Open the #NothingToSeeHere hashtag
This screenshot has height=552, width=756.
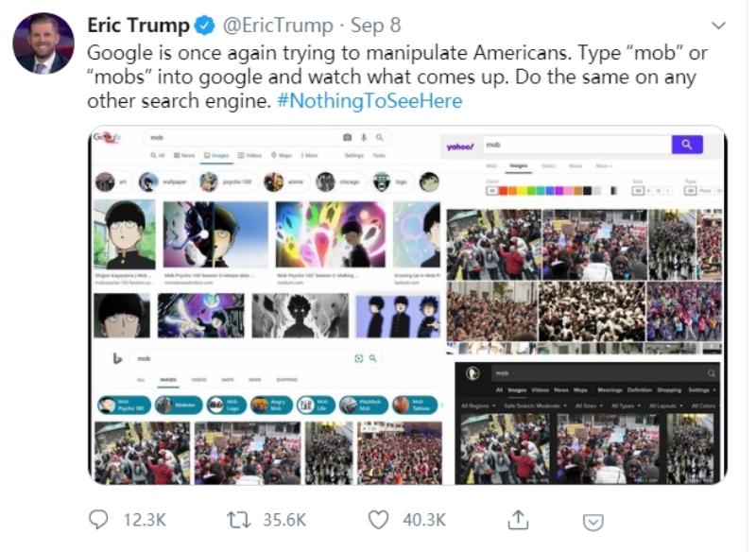click(x=369, y=100)
